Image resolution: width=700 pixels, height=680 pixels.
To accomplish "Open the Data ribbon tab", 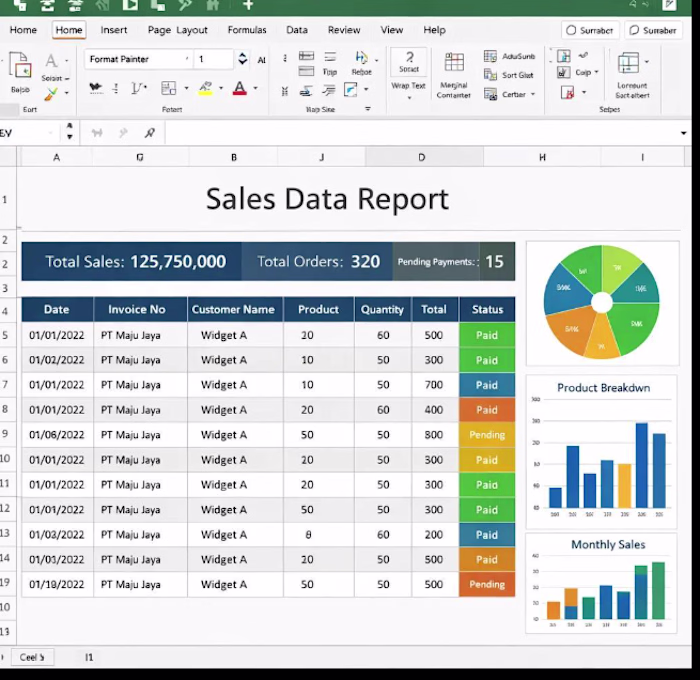I will click(296, 30).
